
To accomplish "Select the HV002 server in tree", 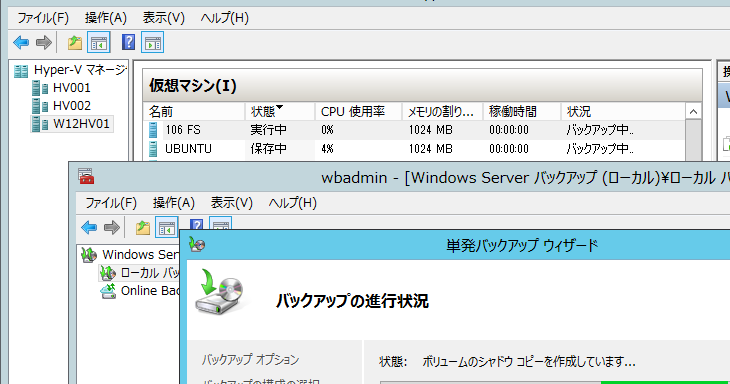I will [72, 106].
